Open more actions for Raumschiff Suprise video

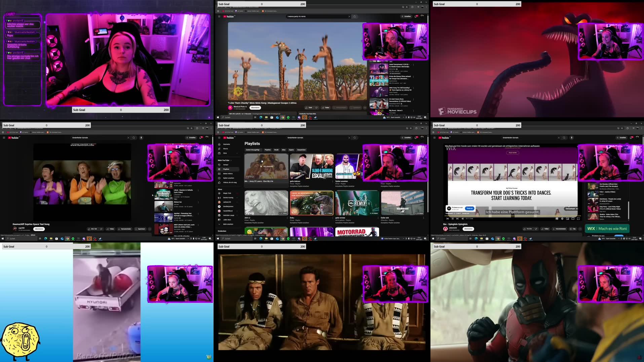(x=150, y=229)
